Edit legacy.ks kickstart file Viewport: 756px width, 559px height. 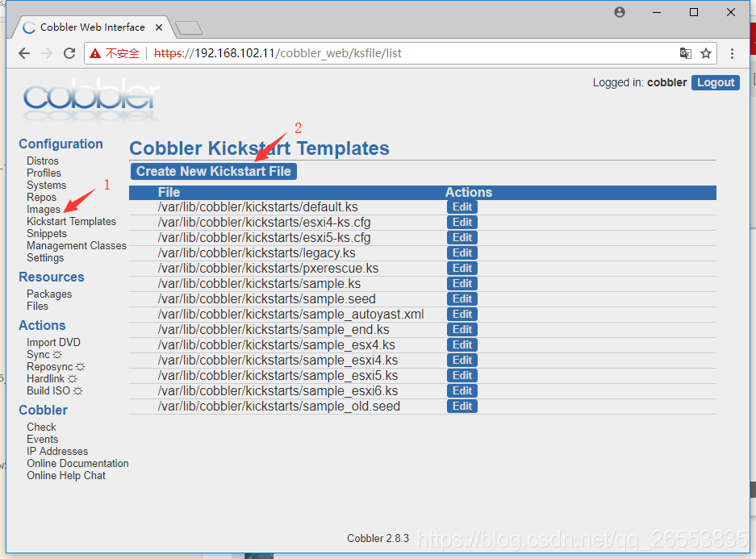pos(462,253)
